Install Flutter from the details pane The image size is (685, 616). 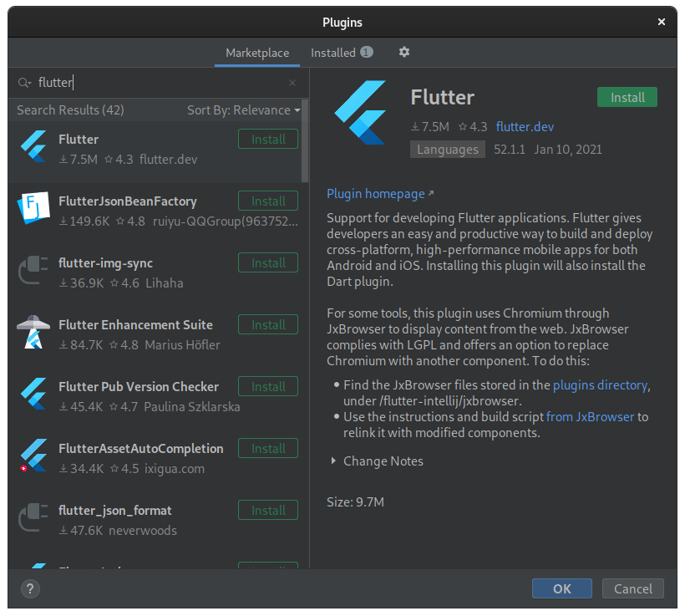[x=627, y=97]
